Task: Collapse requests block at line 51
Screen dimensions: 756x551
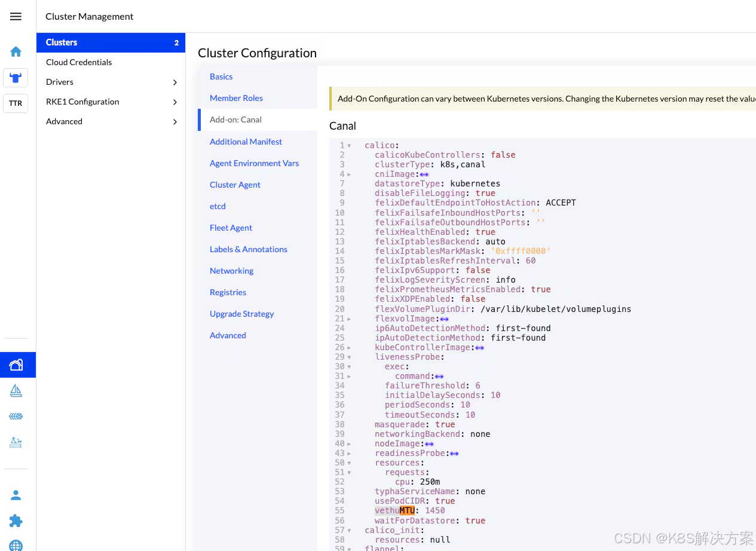Action: coord(349,472)
